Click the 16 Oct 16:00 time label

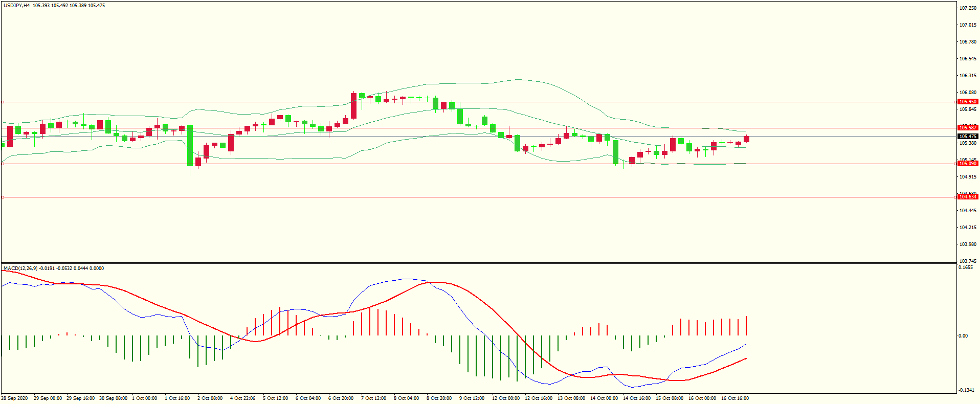(734, 398)
